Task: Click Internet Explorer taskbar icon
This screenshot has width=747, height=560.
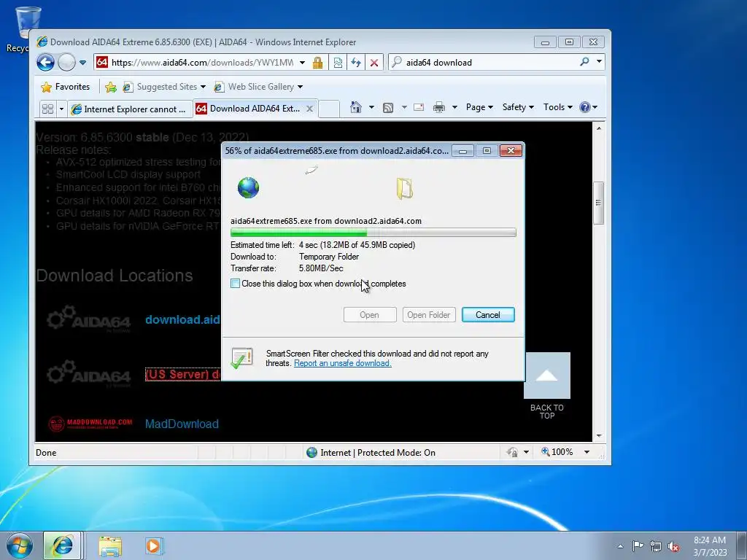Action: [63, 545]
